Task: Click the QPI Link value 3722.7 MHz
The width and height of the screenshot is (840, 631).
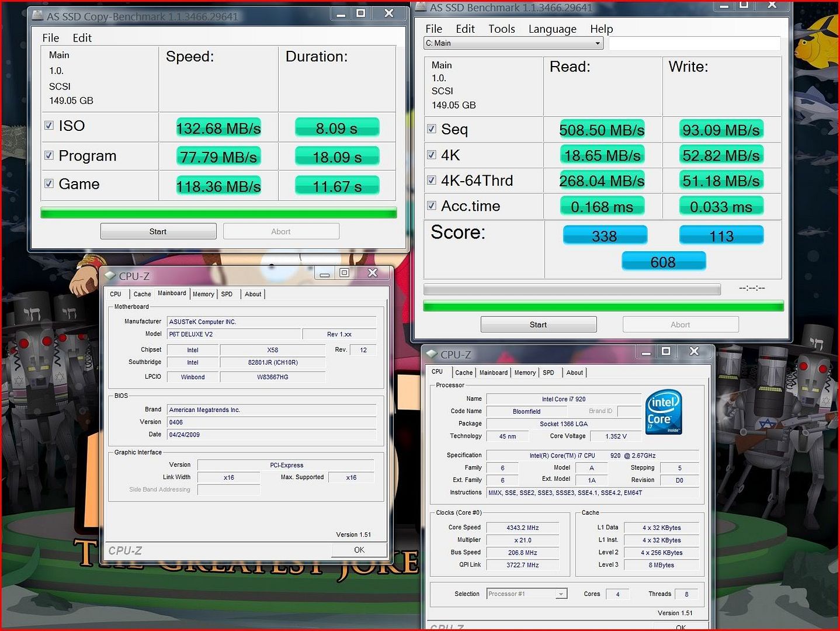Action: pyautogui.click(x=522, y=565)
